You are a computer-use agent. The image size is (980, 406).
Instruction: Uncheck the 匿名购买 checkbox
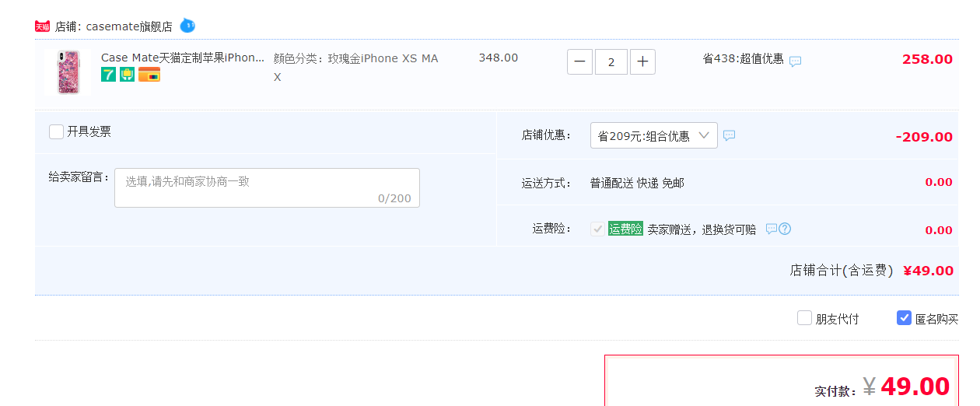(x=904, y=317)
